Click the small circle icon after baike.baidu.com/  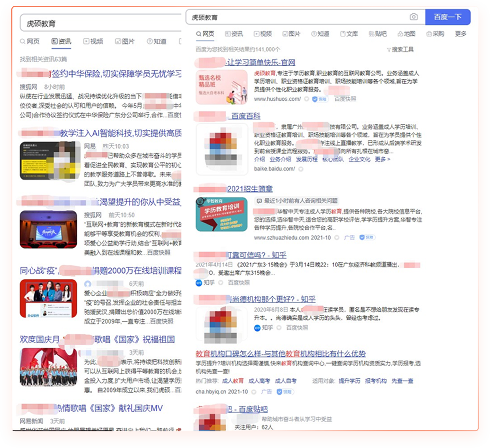tap(301, 169)
